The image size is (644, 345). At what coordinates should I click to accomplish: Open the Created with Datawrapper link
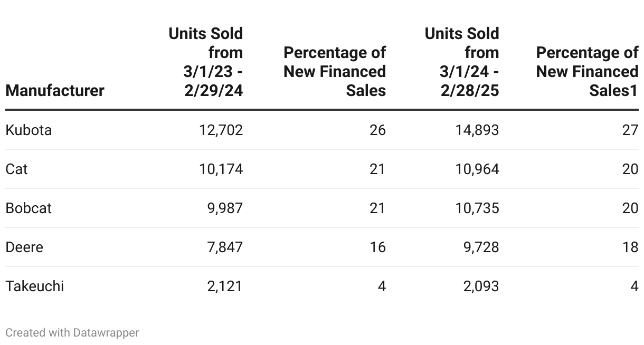tap(72, 332)
